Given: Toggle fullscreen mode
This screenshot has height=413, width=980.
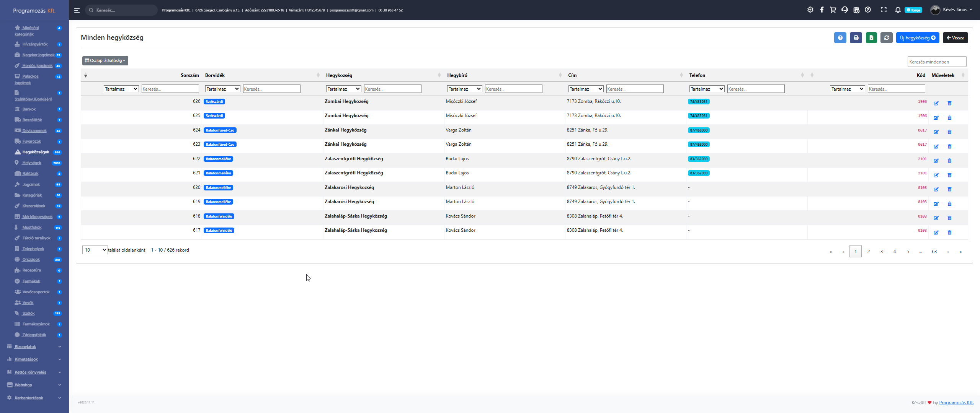Looking at the screenshot, I should pos(884,10).
